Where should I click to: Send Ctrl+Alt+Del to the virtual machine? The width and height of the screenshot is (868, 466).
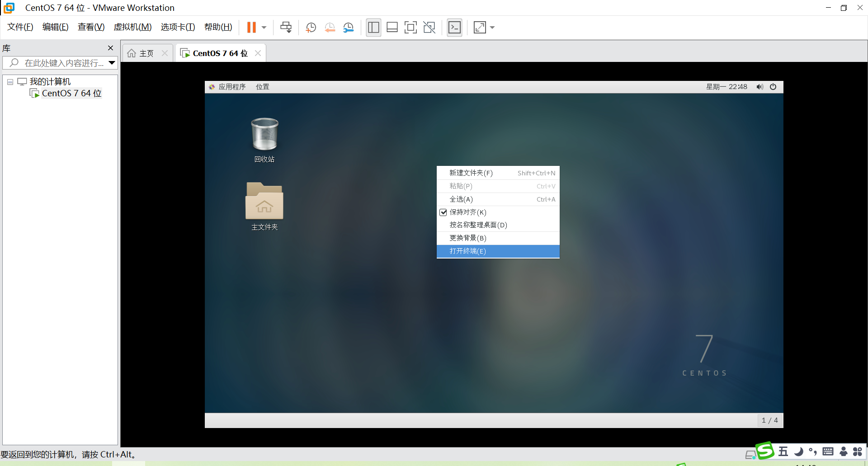click(x=286, y=28)
